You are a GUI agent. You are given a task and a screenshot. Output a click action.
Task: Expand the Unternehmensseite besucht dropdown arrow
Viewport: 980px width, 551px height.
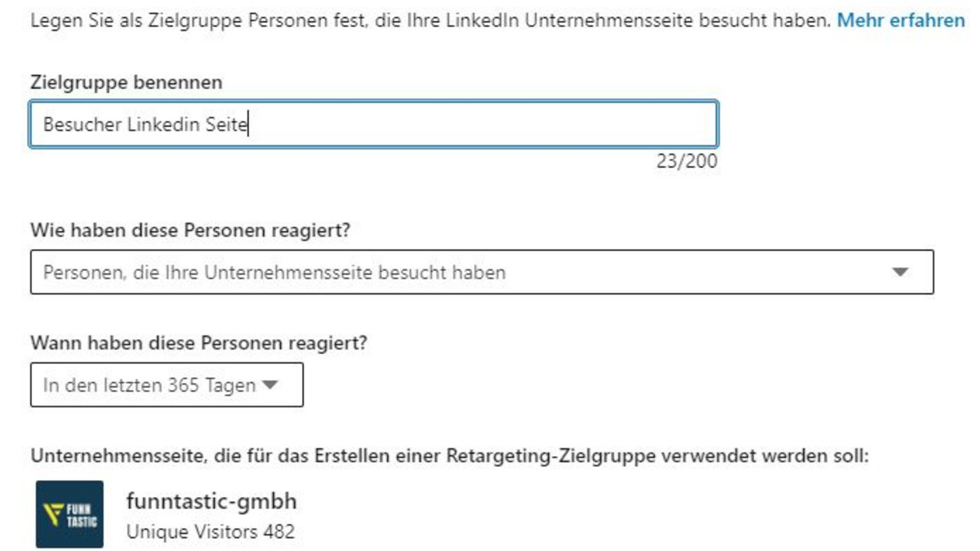pos(900,272)
